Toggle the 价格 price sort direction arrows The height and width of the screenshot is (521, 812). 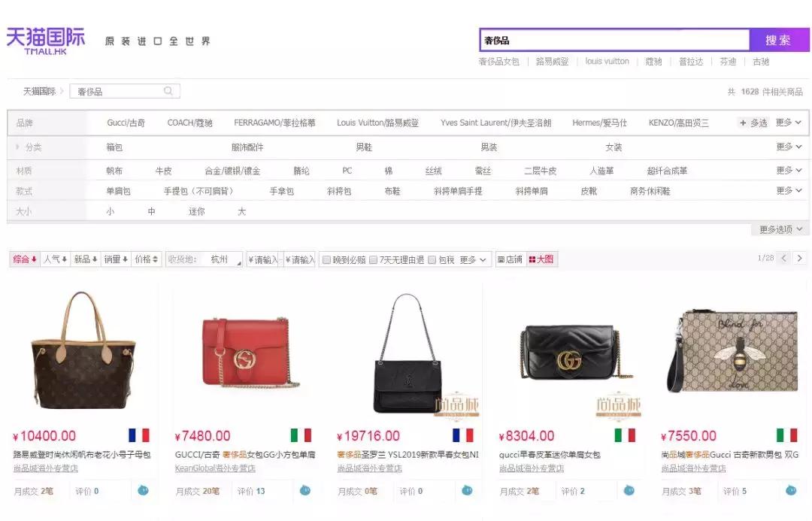156,259
